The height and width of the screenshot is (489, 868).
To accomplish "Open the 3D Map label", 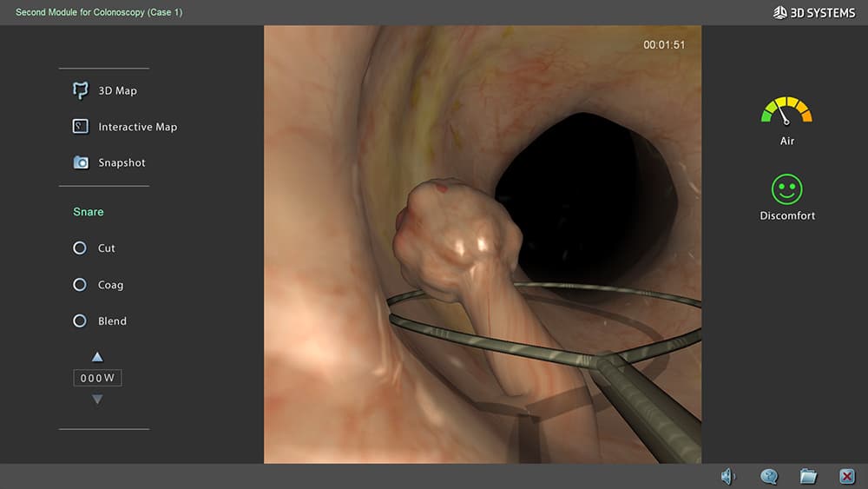I will (x=117, y=91).
